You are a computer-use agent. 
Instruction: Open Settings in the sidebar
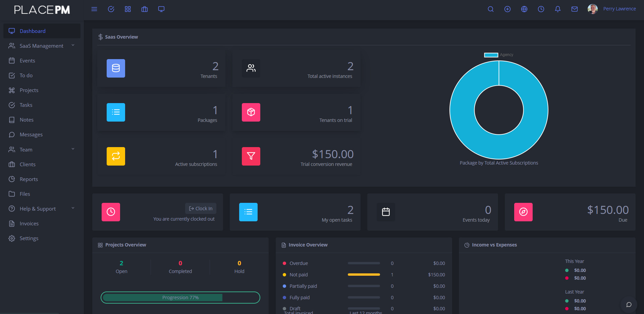(x=29, y=238)
